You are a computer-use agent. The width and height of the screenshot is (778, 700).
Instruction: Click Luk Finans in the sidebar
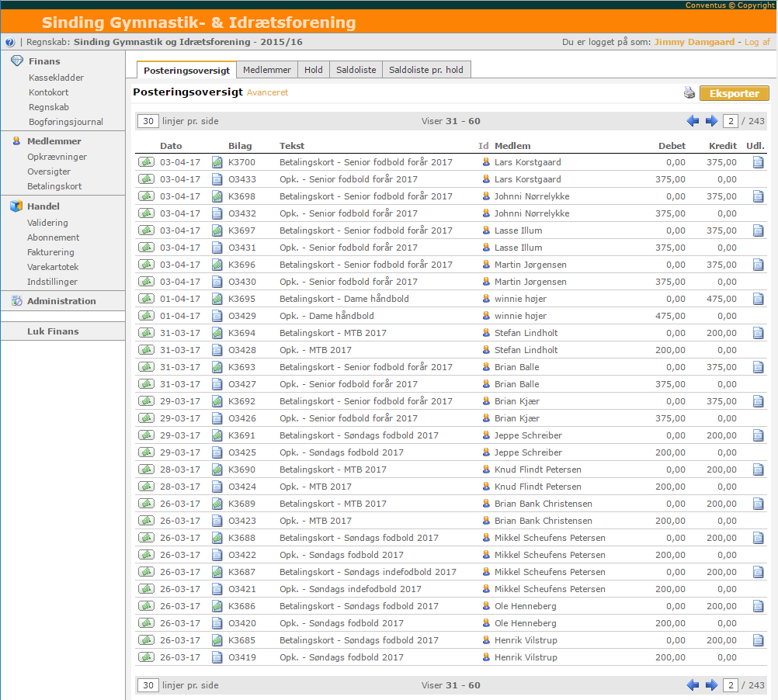point(53,331)
